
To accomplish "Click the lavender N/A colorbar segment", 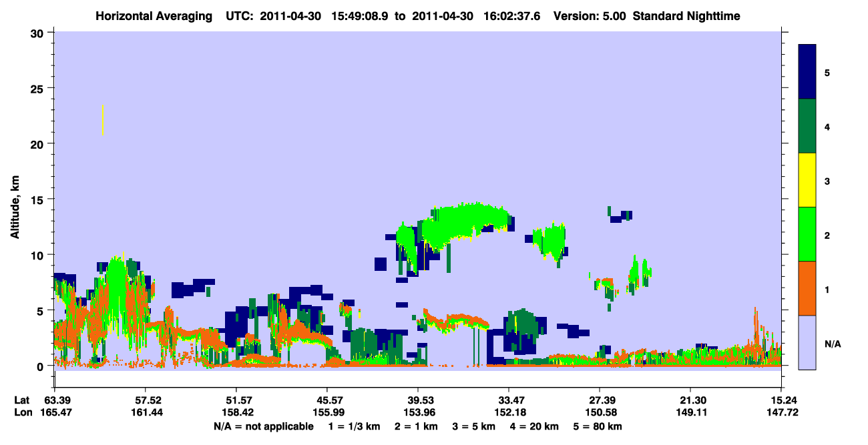I will click(x=807, y=342).
